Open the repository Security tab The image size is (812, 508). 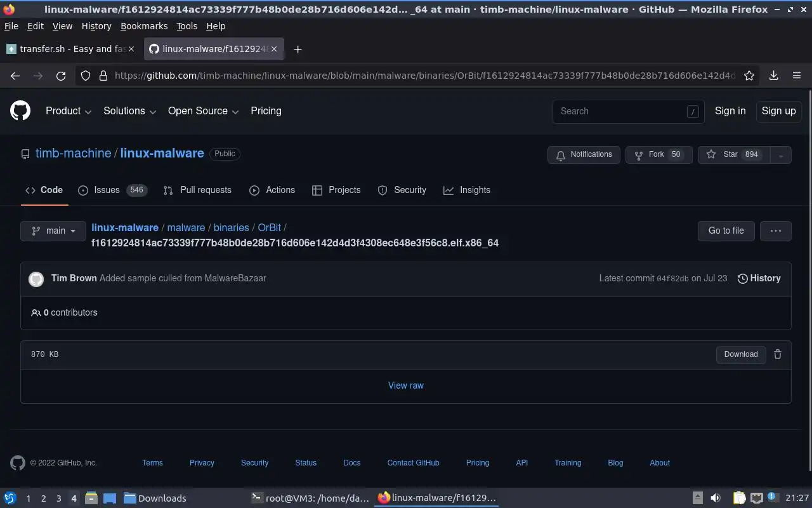[402, 190]
